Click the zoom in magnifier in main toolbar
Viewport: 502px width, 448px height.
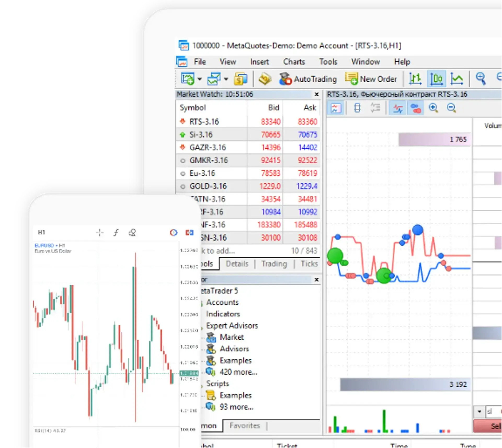point(481,79)
